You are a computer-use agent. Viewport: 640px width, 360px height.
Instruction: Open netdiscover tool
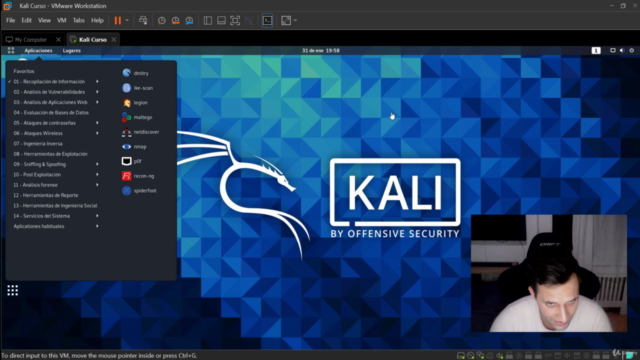(141, 132)
